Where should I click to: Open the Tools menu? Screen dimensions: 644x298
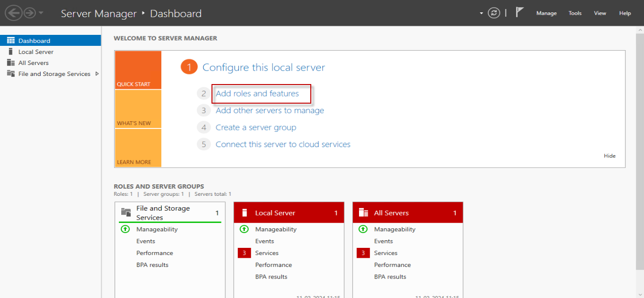pos(575,13)
